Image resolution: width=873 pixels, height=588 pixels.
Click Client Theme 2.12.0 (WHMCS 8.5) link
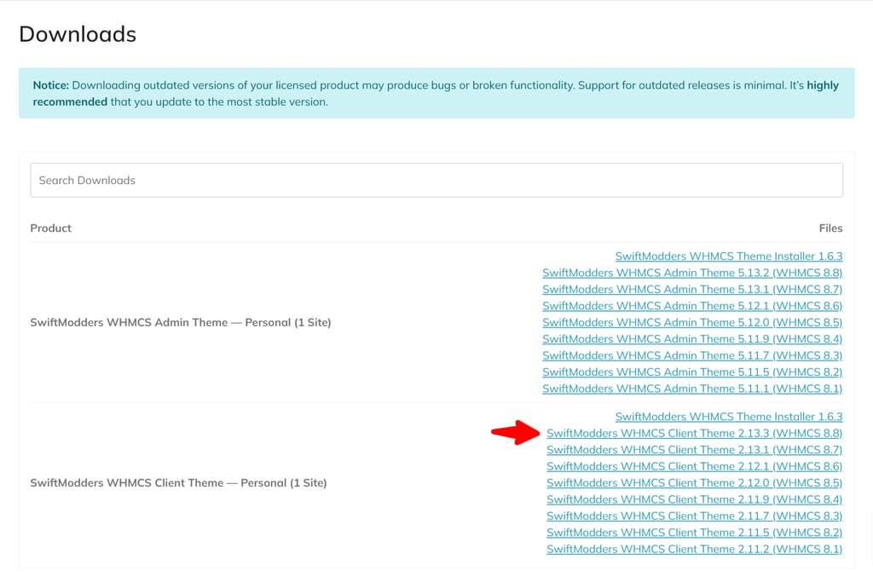click(694, 483)
